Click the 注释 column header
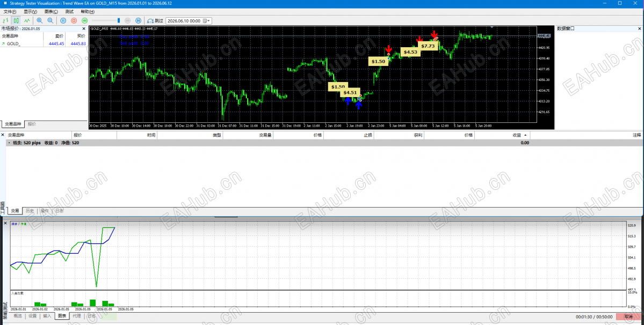 tap(587, 135)
